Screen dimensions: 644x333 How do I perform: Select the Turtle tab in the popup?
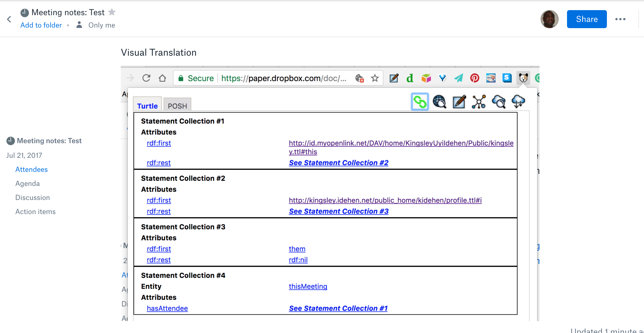(147, 105)
